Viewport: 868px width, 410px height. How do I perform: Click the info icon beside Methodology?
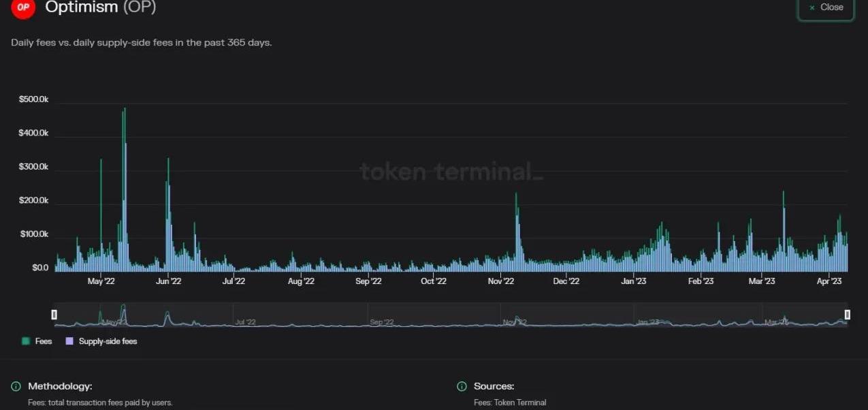pos(16,387)
